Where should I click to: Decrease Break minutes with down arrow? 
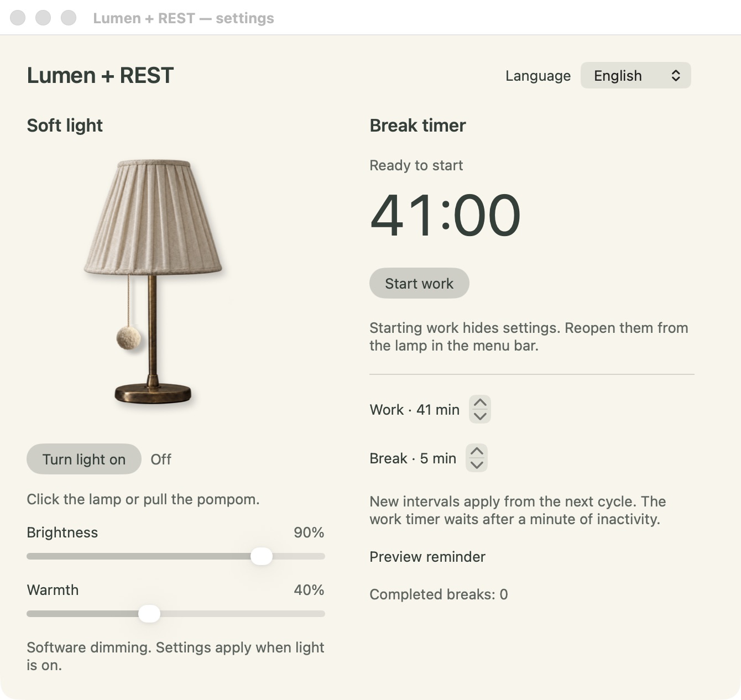pyautogui.click(x=477, y=465)
